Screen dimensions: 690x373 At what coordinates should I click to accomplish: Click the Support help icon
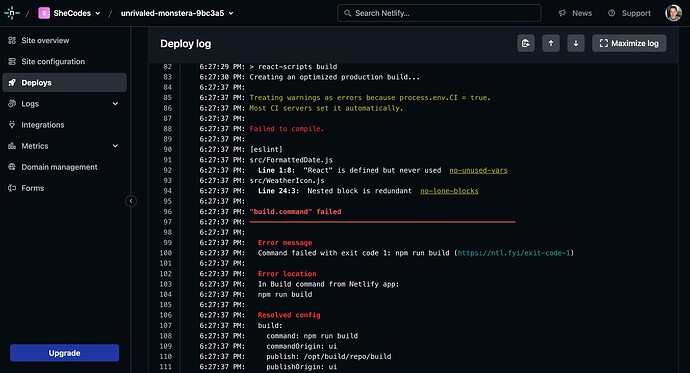(x=612, y=13)
